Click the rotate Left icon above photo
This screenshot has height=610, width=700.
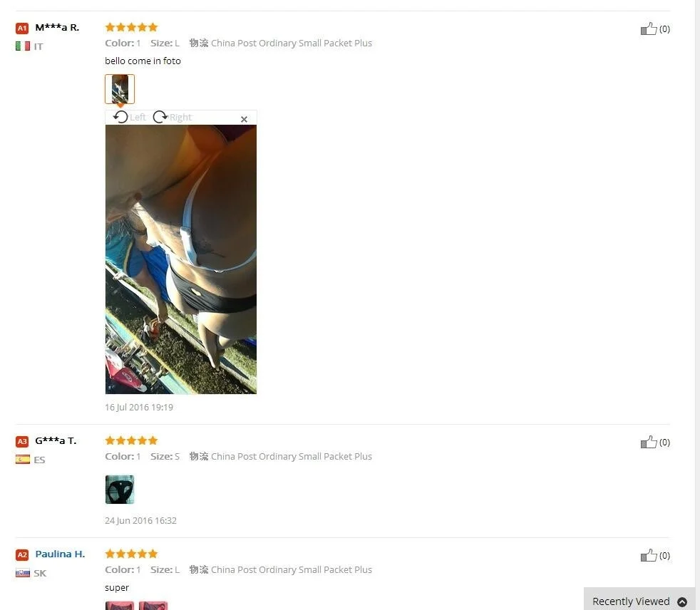point(120,117)
